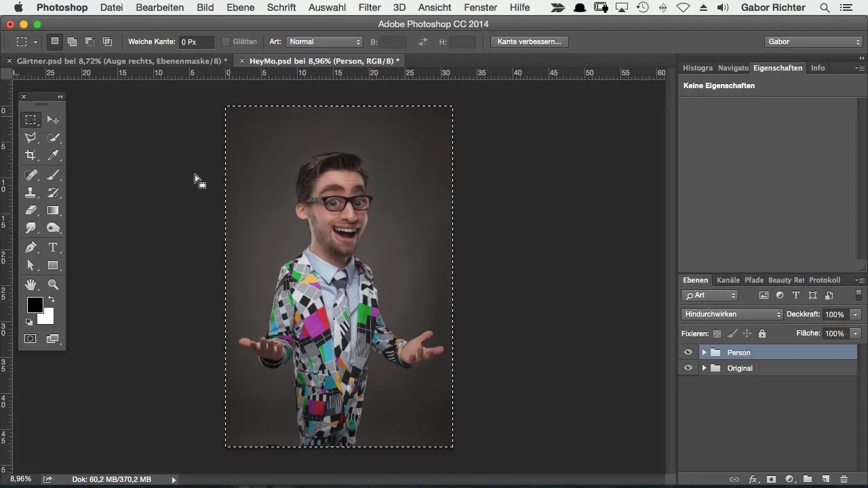This screenshot has width=868, height=488.
Task: Toggle lock position
Action: (747, 333)
